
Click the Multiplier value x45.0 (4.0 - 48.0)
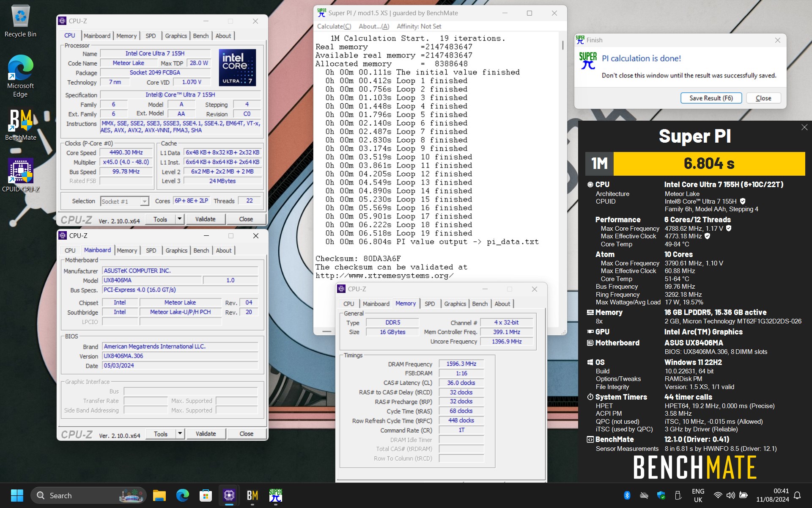click(x=126, y=162)
